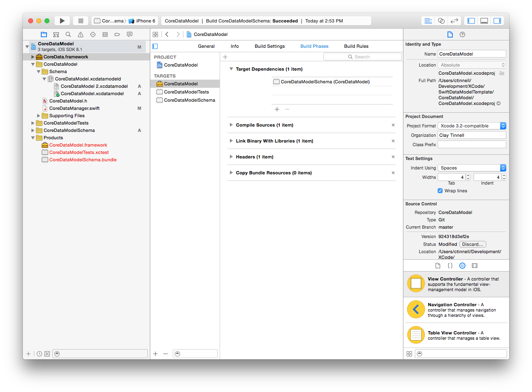Viewport: 532px width, 392px height.
Task: Add a target dependency
Action: [277, 109]
